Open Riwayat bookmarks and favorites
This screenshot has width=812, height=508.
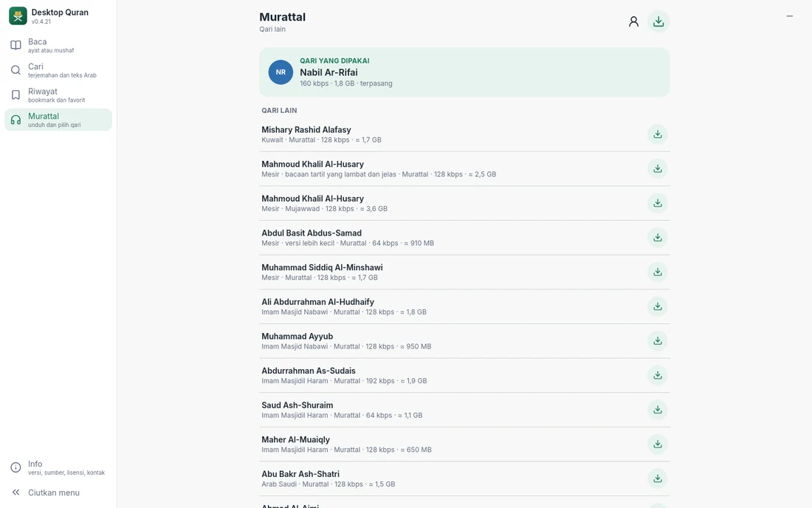58,95
